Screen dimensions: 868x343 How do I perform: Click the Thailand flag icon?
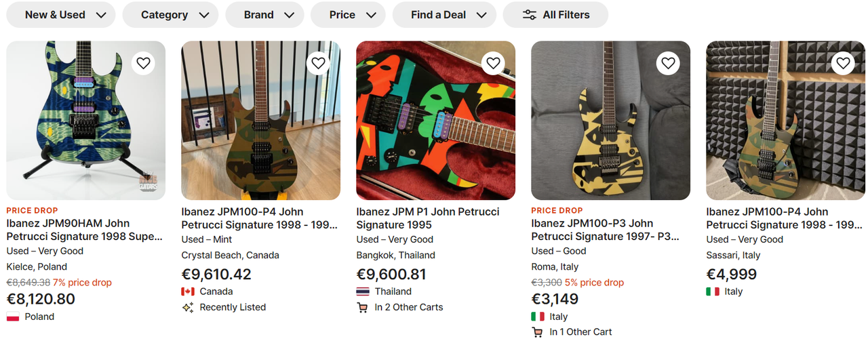tap(363, 291)
